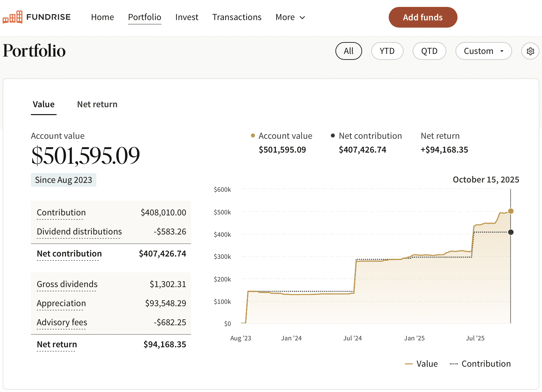Viewport: 542px width, 392px height.
Task: Click the gold Value line legend icon
Action: [x=409, y=364]
